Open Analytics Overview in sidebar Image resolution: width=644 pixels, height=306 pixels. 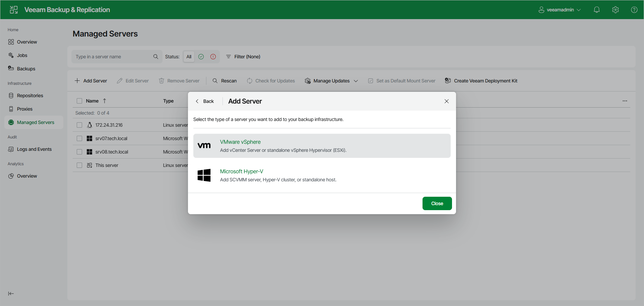(x=34, y=176)
